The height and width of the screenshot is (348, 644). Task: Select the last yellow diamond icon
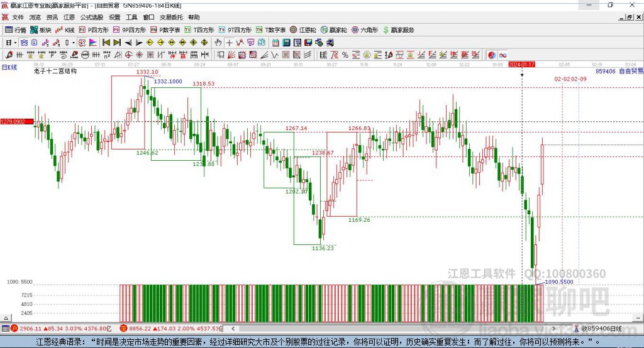[x=204, y=43]
